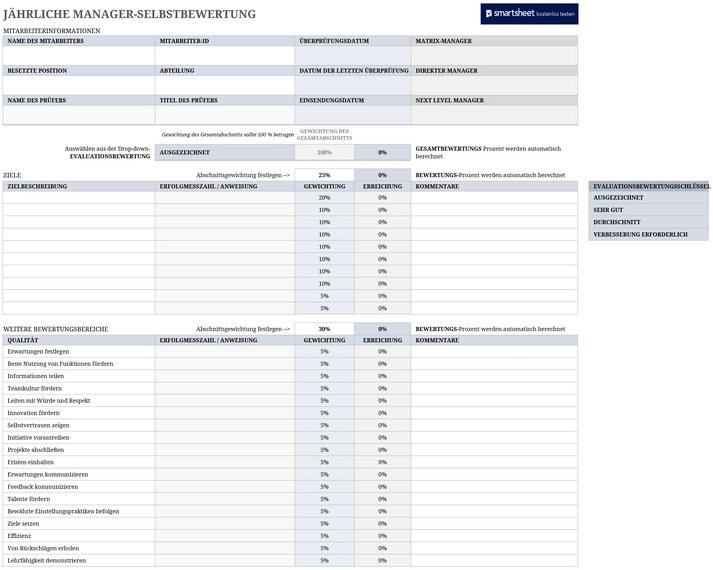This screenshot has height=570, width=713.
Task: Select the empty field under EINSENDUNGSDATUM
Action: pos(353,115)
